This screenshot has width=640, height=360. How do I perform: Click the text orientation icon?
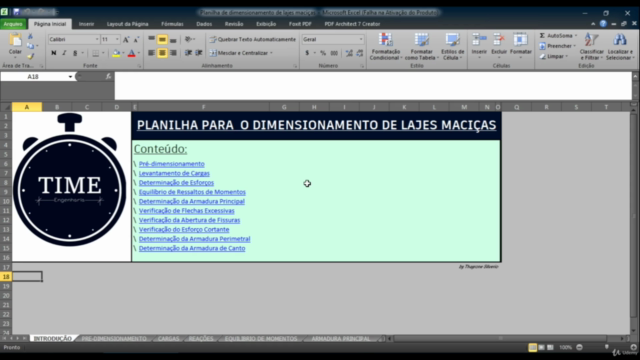(x=188, y=39)
